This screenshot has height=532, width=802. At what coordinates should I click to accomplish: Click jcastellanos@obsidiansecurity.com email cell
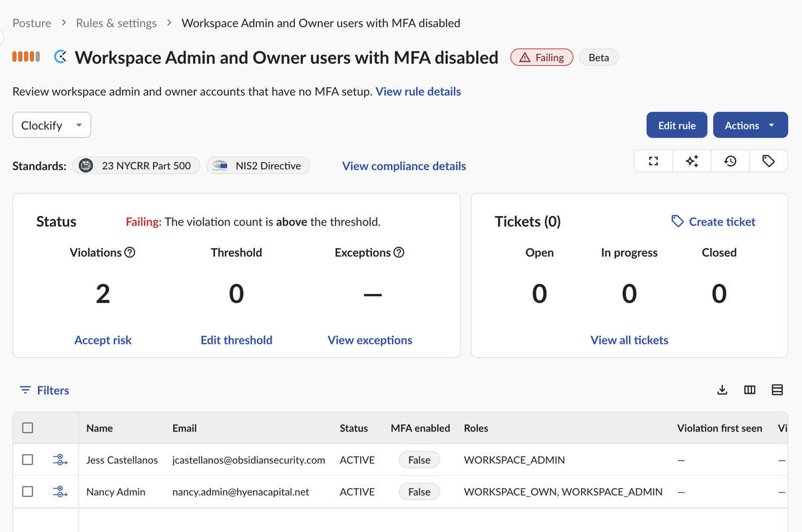tap(249, 460)
